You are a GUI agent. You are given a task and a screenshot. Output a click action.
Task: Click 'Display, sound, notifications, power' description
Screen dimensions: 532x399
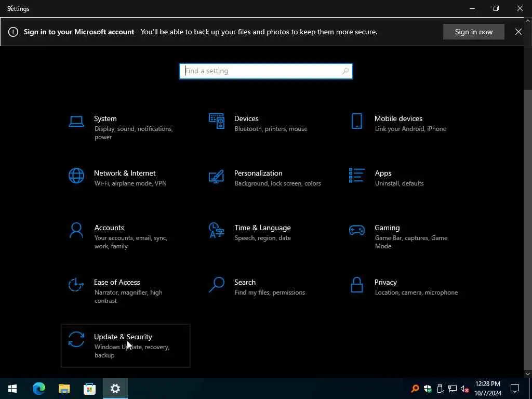pyautogui.click(x=134, y=133)
